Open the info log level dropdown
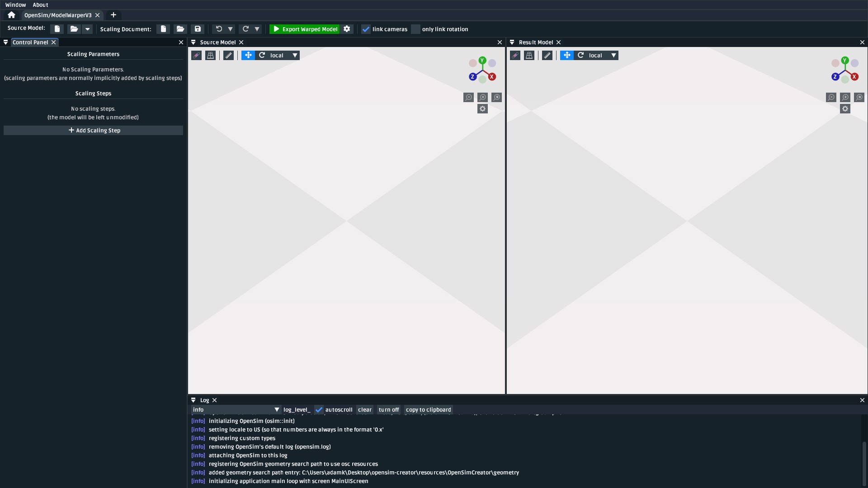Screen dimensions: 868x488 click(236, 409)
